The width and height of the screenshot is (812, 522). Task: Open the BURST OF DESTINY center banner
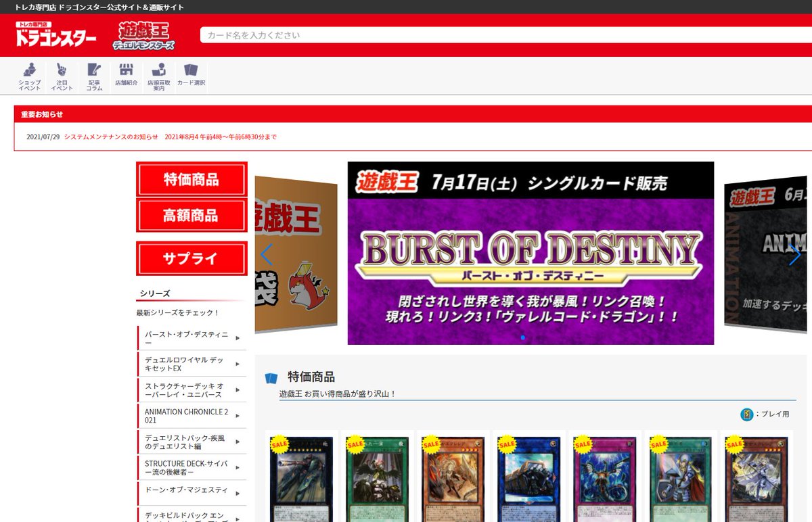click(531, 253)
